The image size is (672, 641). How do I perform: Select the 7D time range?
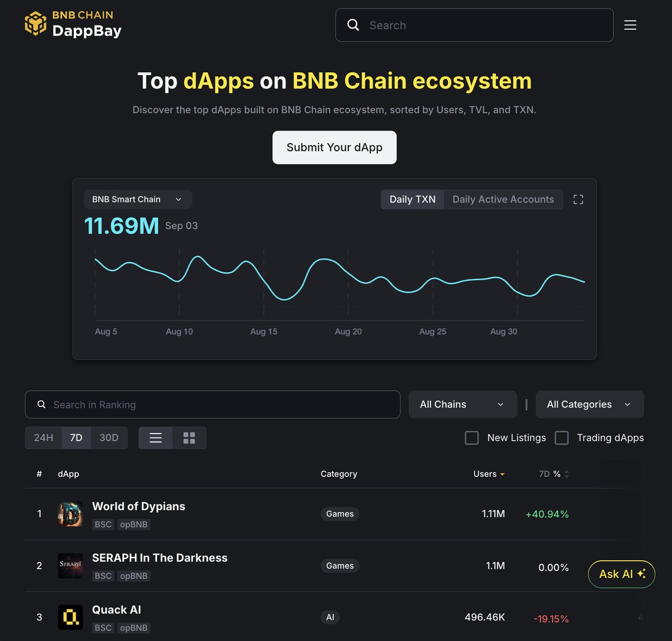point(76,438)
